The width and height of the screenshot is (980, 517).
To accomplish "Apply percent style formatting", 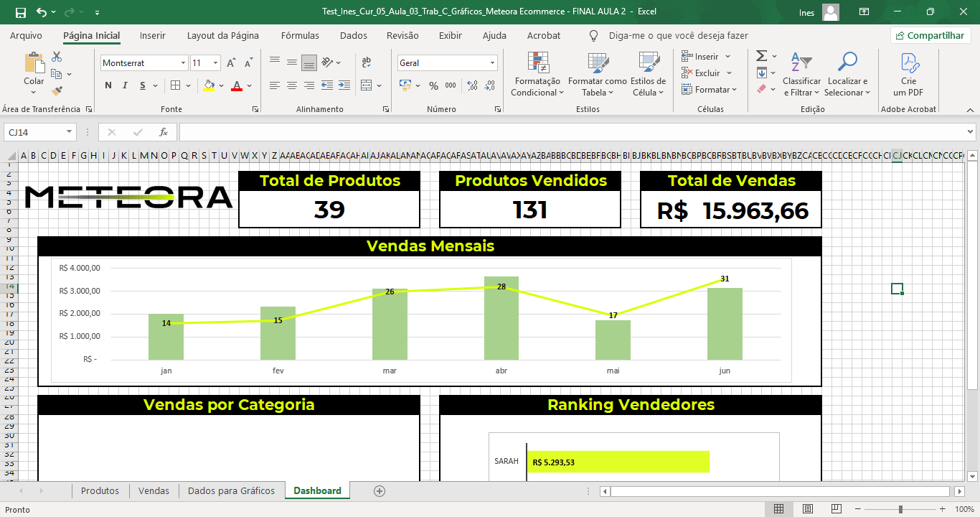I will (433, 85).
